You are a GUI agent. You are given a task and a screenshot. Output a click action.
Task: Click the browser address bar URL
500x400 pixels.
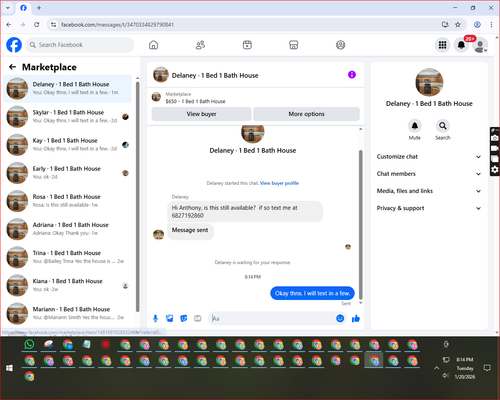(117, 25)
